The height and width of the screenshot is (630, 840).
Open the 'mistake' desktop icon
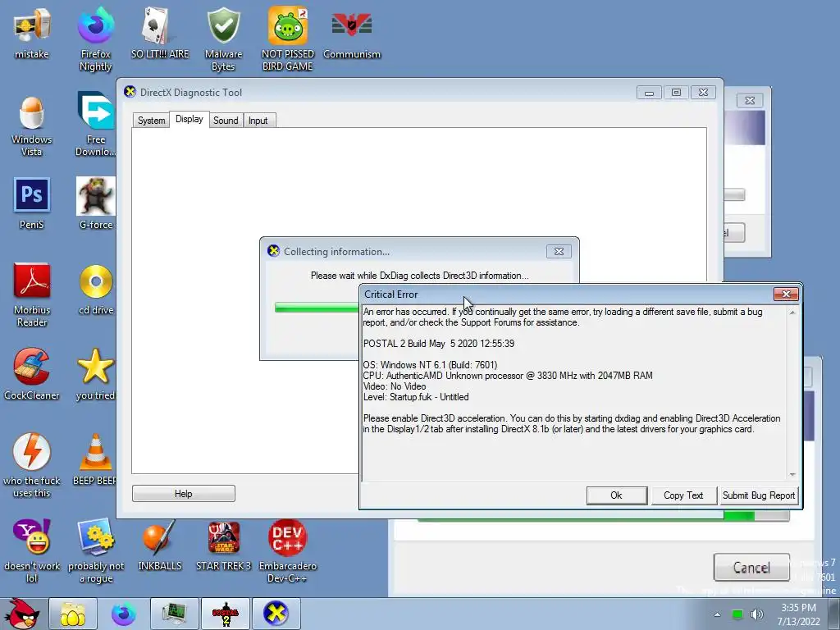coord(32,33)
